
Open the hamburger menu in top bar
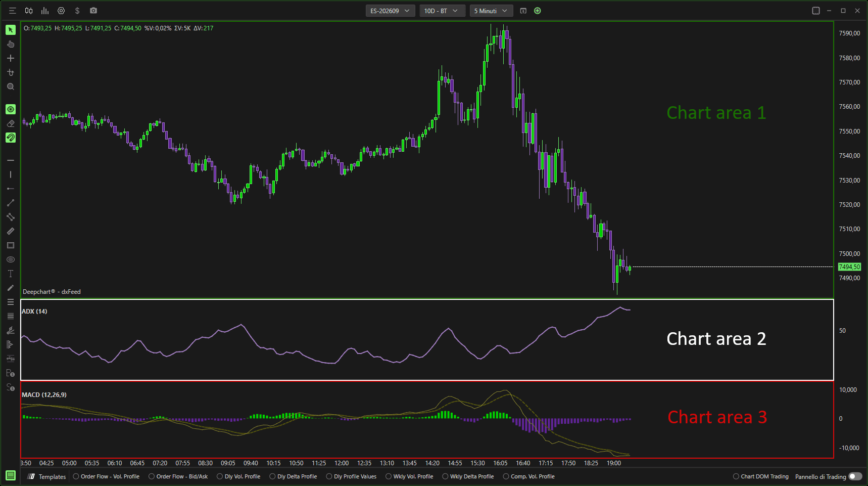click(13, 11)
